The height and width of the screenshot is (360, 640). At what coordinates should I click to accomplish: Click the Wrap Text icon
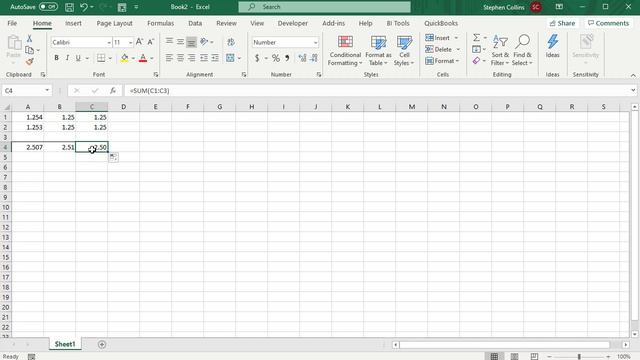click(x=231, y=42)
